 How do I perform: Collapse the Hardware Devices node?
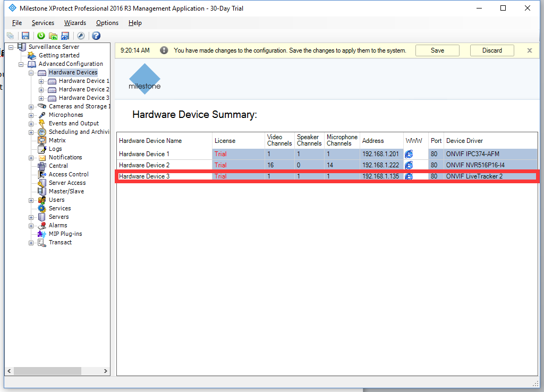click(x=31, y=73)
